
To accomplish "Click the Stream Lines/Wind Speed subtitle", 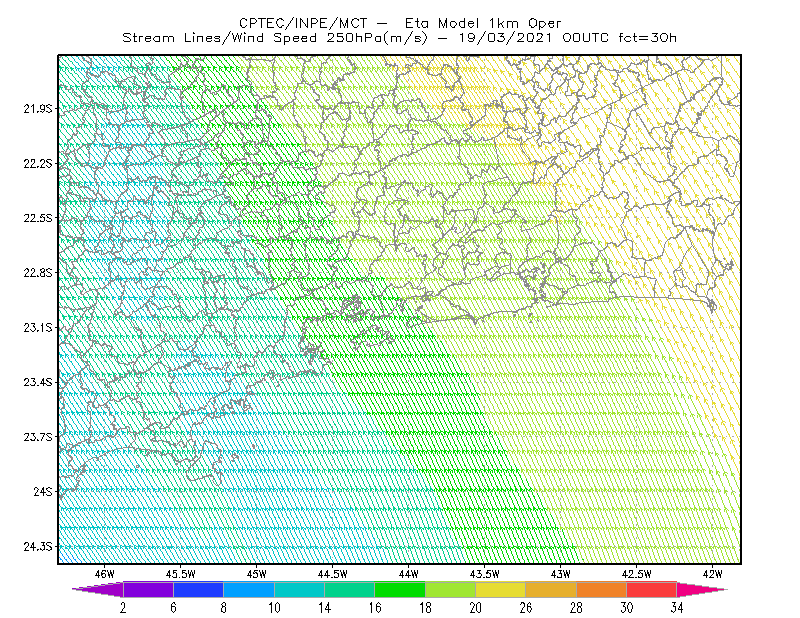I will pyautogui.click(x=219, y=38).
